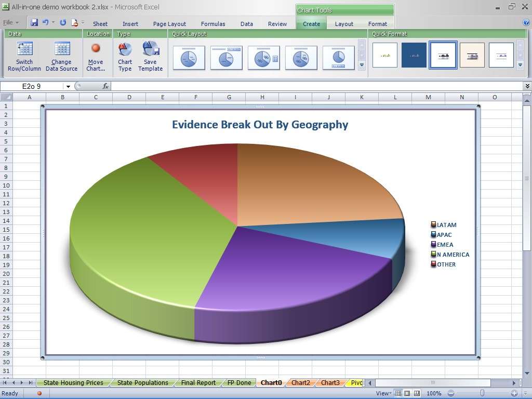Click Save Template icon
The width and height of the screenshot is (532, 399).
pyautogui.click(x=150, y=49)
